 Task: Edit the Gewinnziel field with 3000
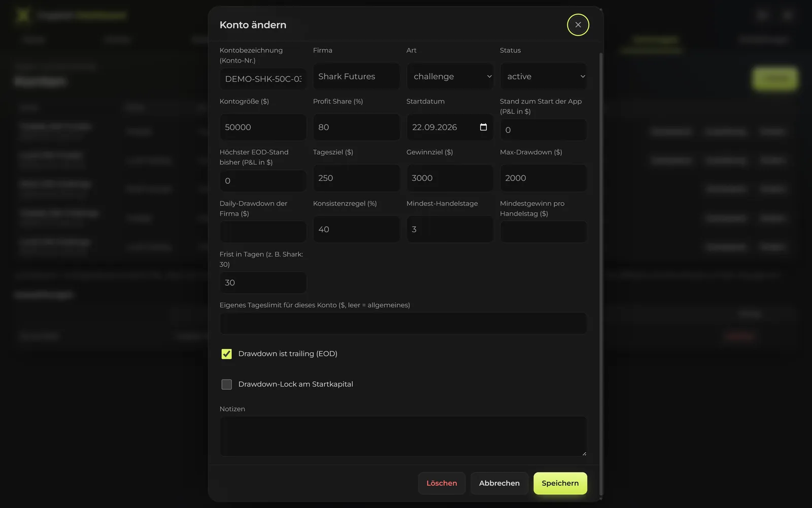(x=450, y=178)
